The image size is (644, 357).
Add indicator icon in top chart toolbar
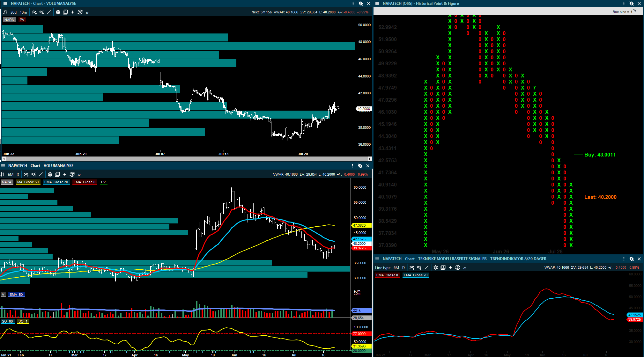[34, 12]
